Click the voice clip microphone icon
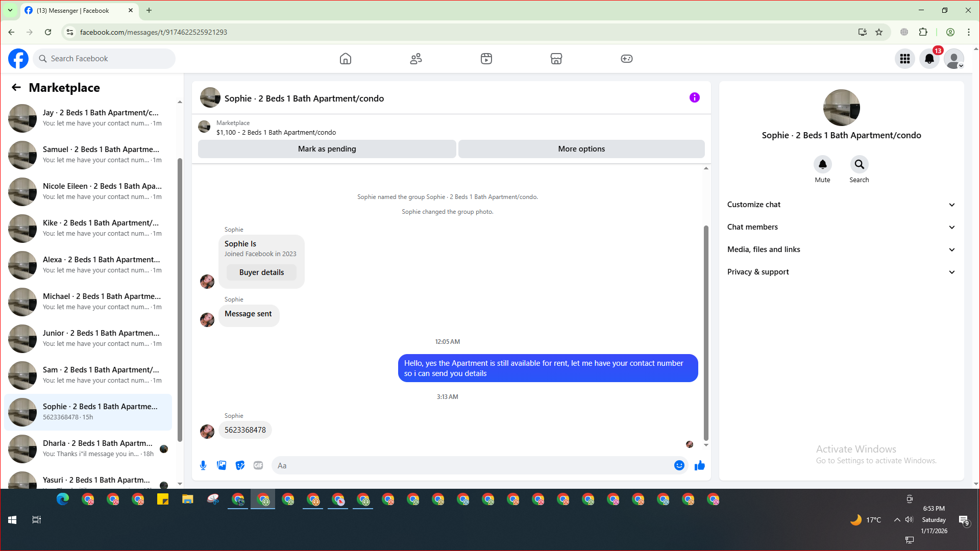This screenshot has height=551, width=980. (203, 465)
